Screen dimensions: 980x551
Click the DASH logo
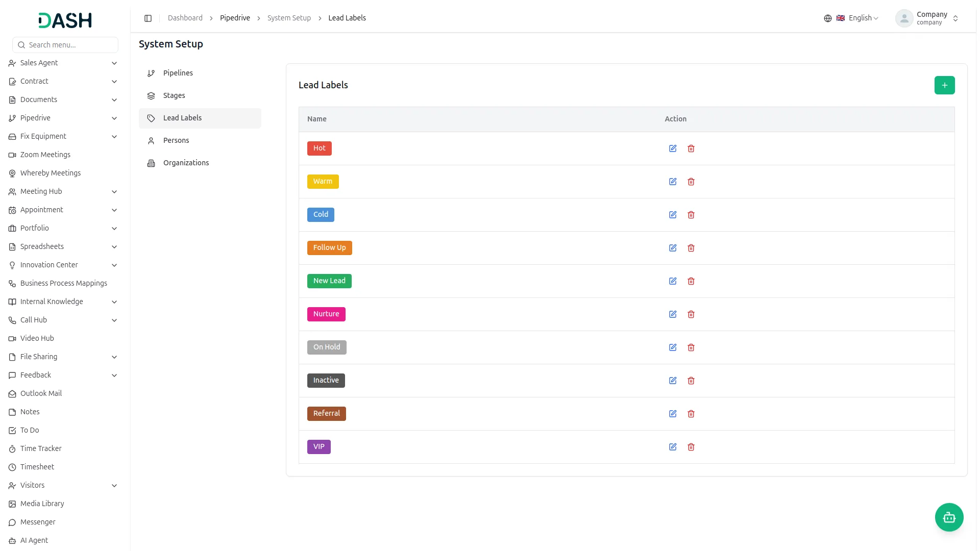65,20
